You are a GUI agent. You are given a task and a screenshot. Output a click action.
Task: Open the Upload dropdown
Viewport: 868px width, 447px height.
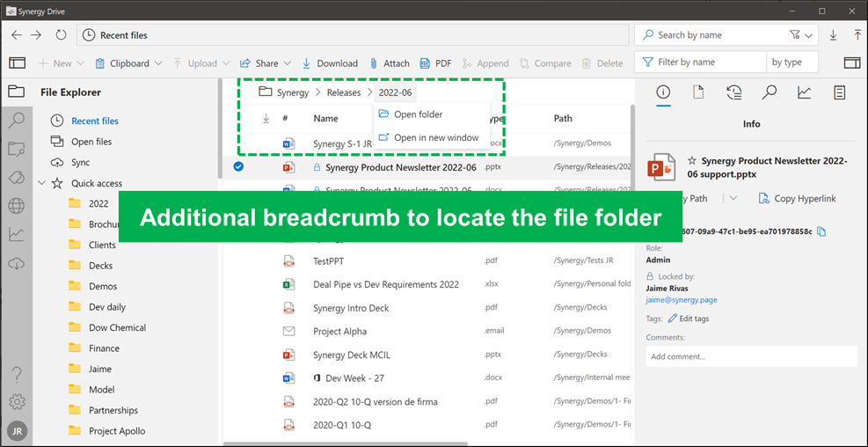(x=201, y=63)
